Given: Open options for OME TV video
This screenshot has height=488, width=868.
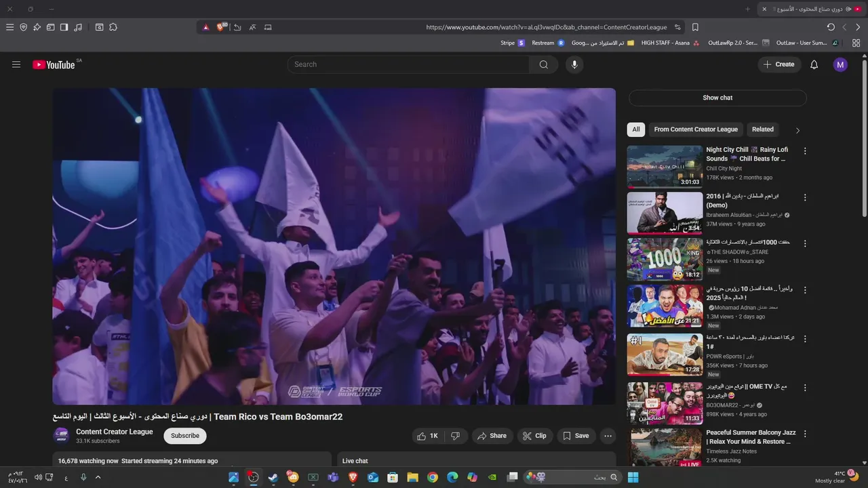Looking at the screenshot, I should (805, 388).
